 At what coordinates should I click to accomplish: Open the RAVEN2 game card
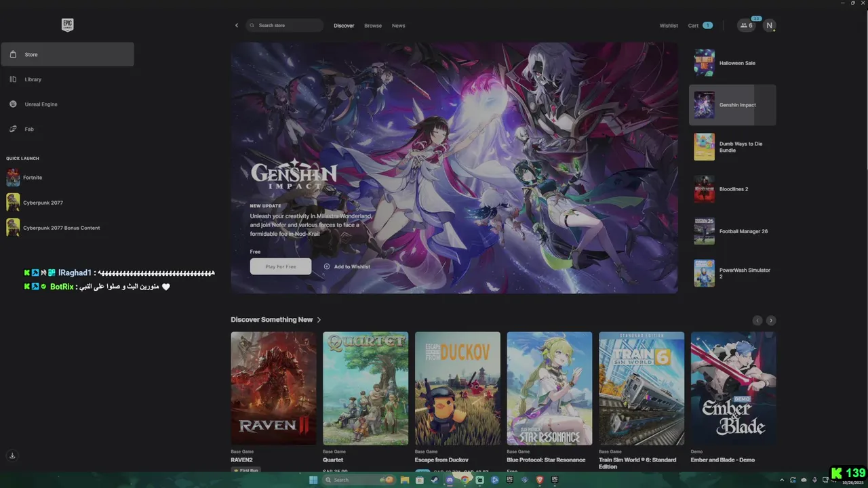273,388
